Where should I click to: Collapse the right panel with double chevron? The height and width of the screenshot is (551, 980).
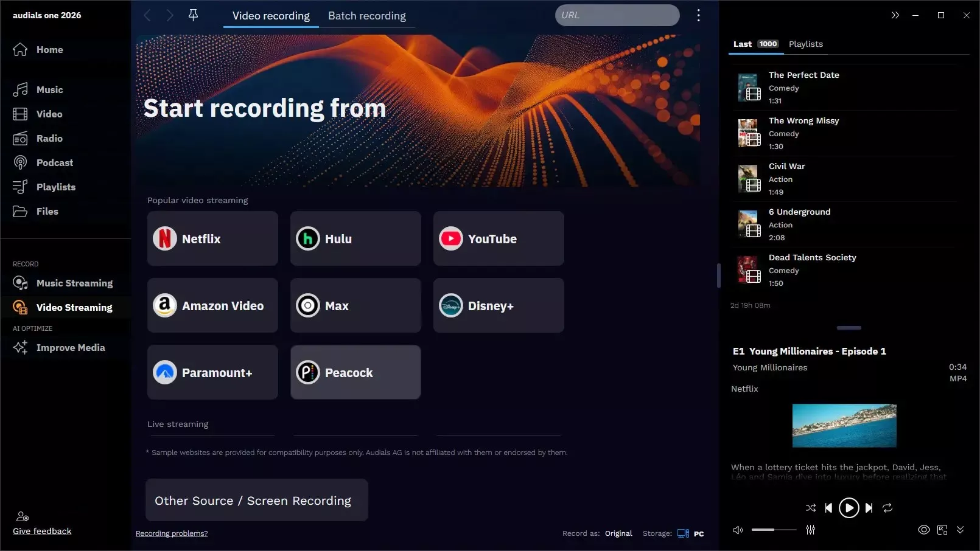pyautogui.click(x=895, y=15)
